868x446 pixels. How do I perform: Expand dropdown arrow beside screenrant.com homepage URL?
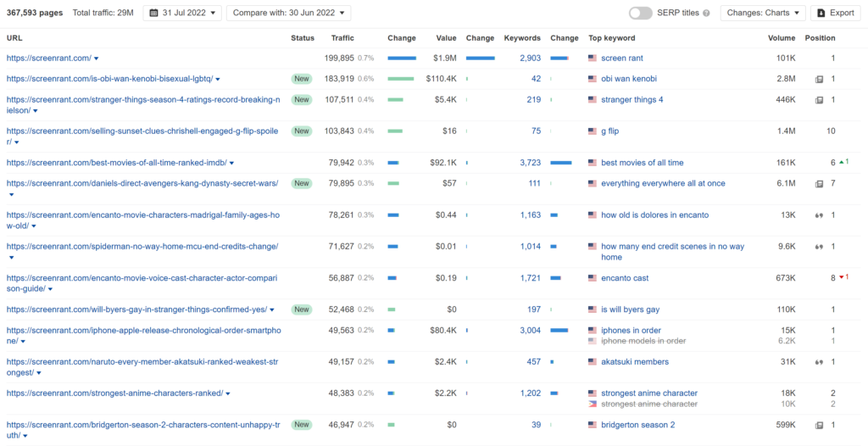pyautogui.click(x=97, y=59)
